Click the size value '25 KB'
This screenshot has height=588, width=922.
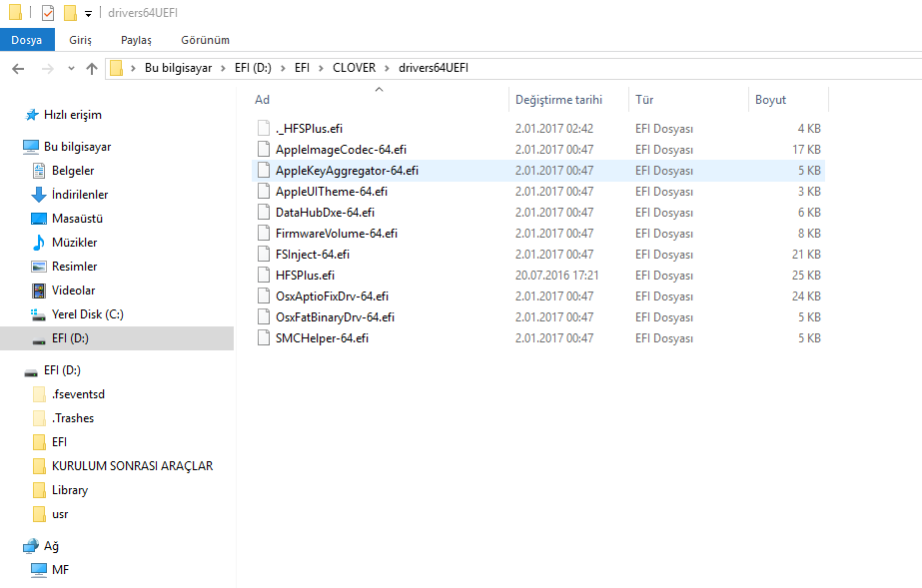(x=806, y=275)
